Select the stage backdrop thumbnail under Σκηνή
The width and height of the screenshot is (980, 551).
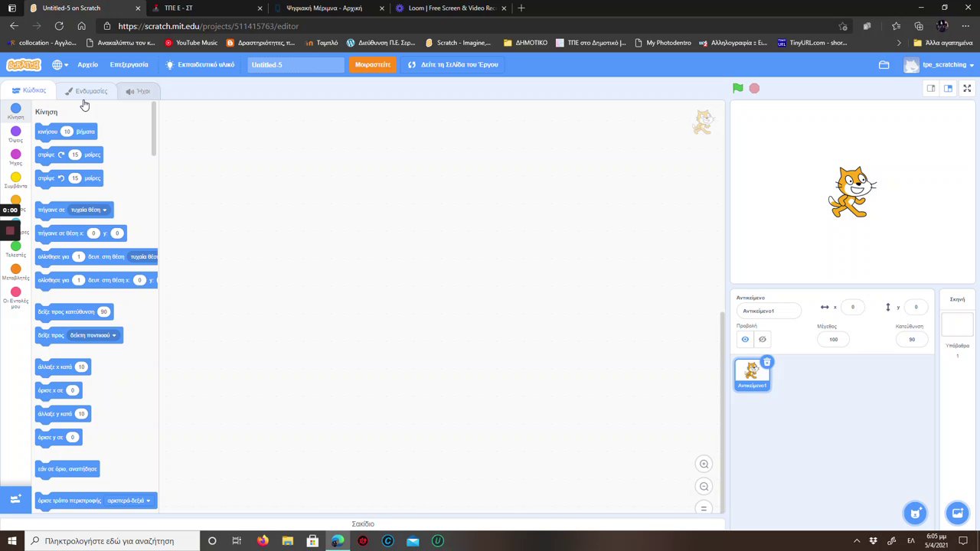point(956,324)
